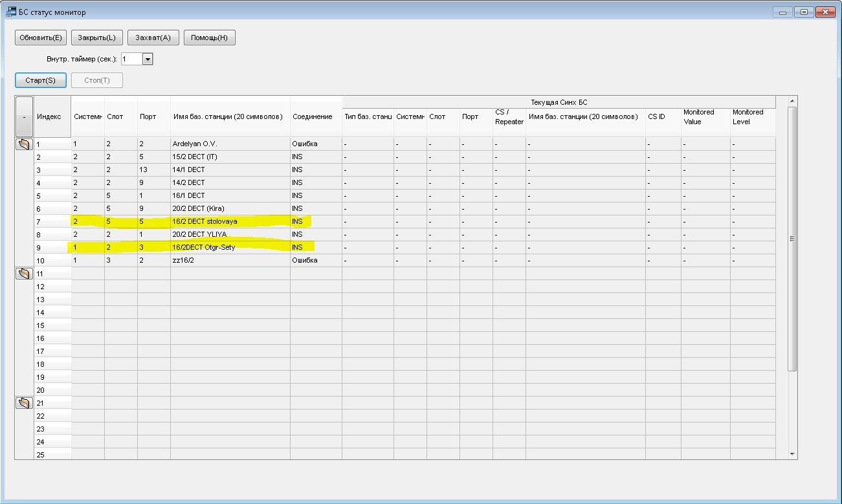Click INS status in 16/2 DECT stolovaya row
Screen dimensions: 842x504
tap(316, 221)
